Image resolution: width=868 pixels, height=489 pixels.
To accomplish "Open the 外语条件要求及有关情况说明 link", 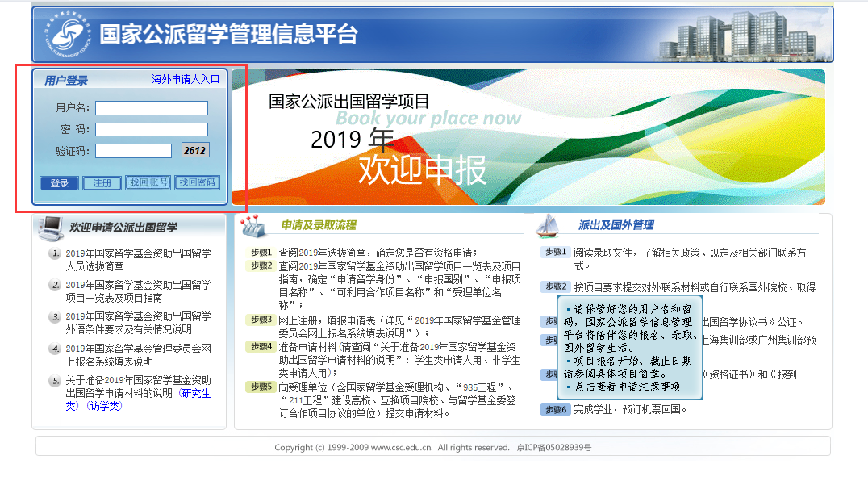I will pyautogui.click(x=137, y=323).
